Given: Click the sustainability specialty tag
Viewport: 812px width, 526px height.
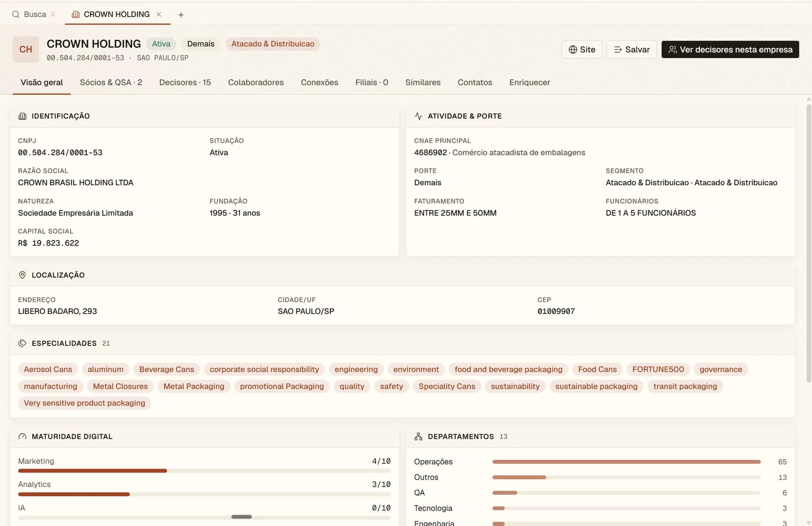Looking at the screenshot, I should pos(515,386).
